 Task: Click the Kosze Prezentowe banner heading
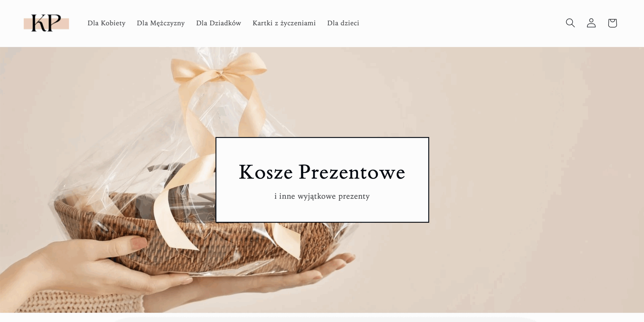pos(322,172)
